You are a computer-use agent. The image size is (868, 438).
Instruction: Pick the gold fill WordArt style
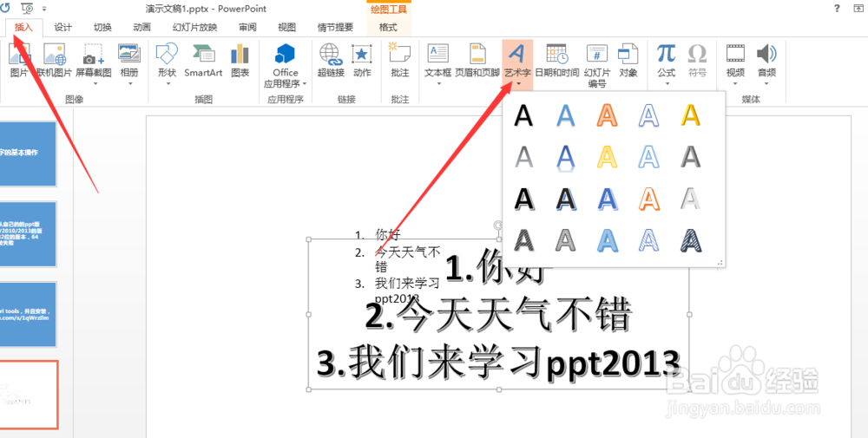(x=690, y=115)
